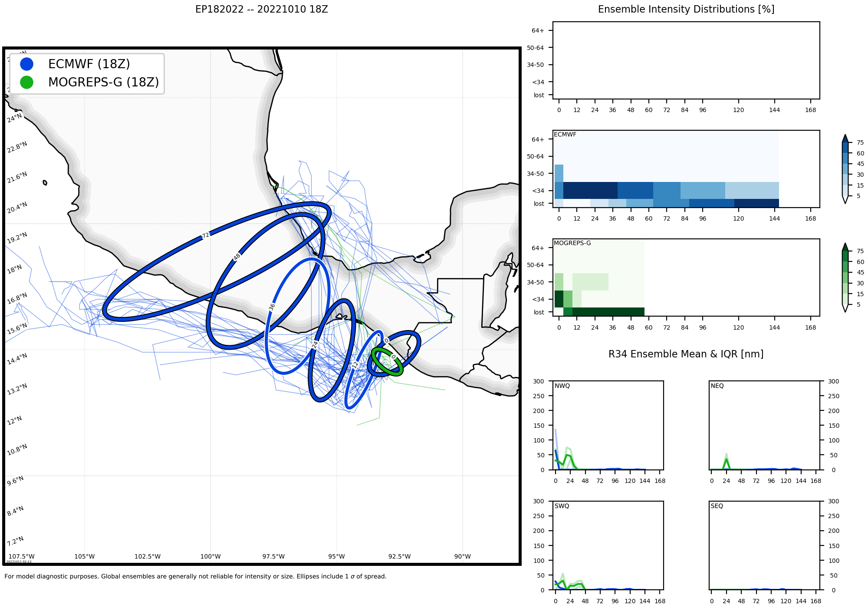Click the ECMWF (18Z) legend text
This screenshot has width=868, height=608.
pos(89,64)
